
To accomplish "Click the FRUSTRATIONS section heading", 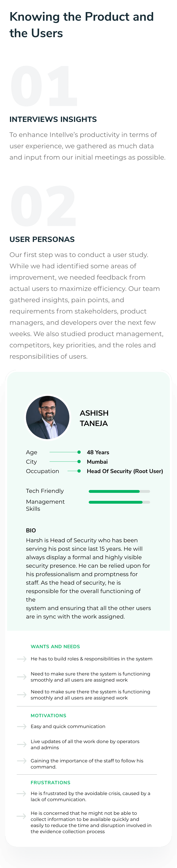I will pos(51,782).
